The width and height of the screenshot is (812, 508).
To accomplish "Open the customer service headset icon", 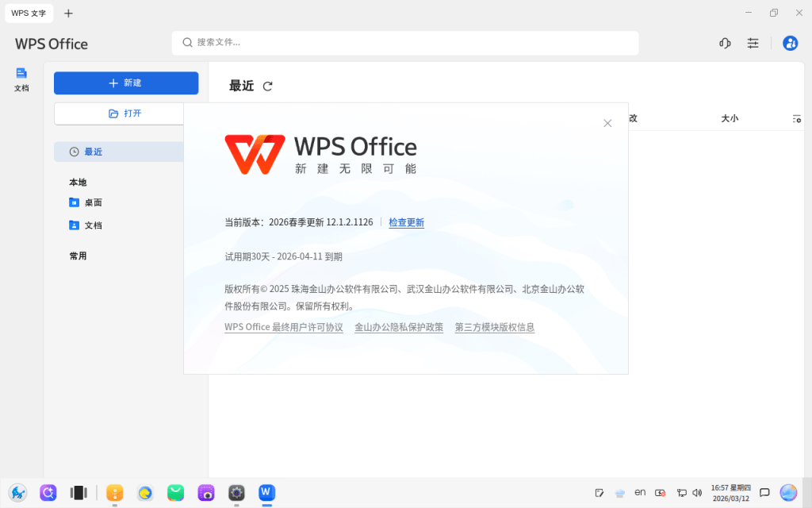I will click(725, 43).
